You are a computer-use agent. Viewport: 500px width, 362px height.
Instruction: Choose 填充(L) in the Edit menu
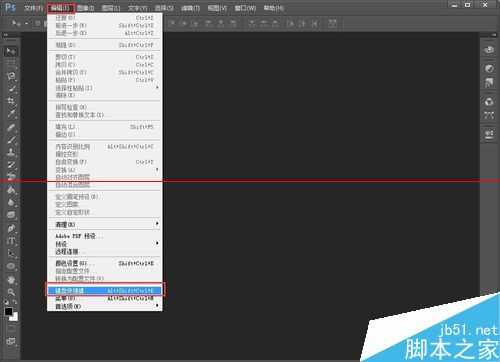click(x=105, y=127)
